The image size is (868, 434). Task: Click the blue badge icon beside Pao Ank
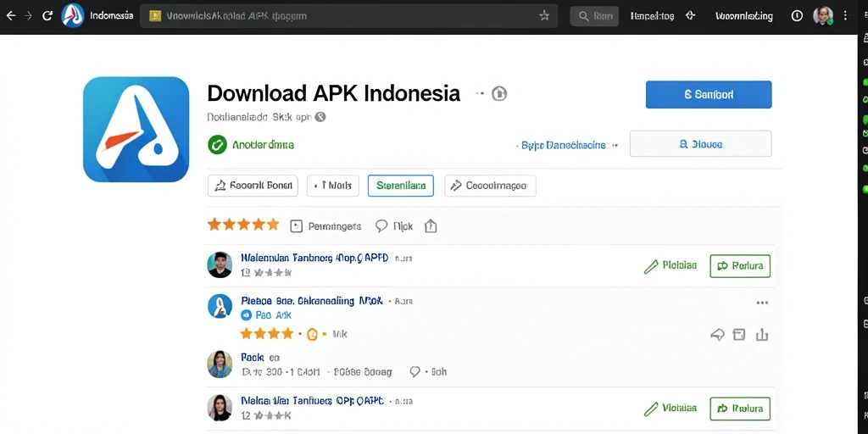click(x=247, y=315)
